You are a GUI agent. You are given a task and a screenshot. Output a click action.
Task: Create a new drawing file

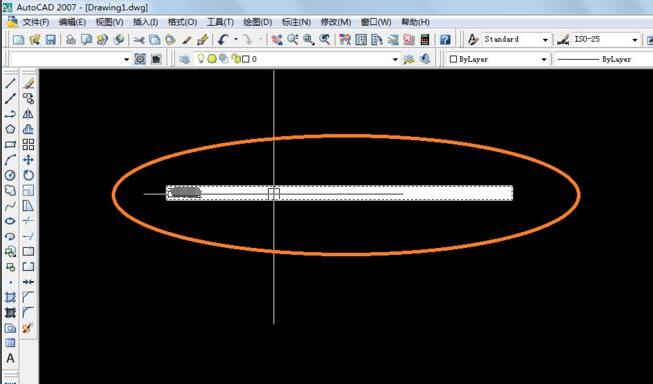point(19,40)
